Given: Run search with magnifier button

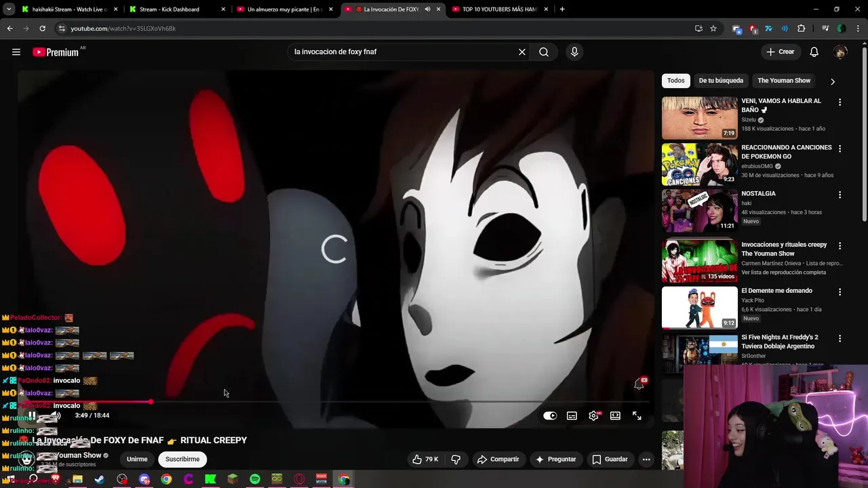Looking at the screenshot, I should (544, 52).
